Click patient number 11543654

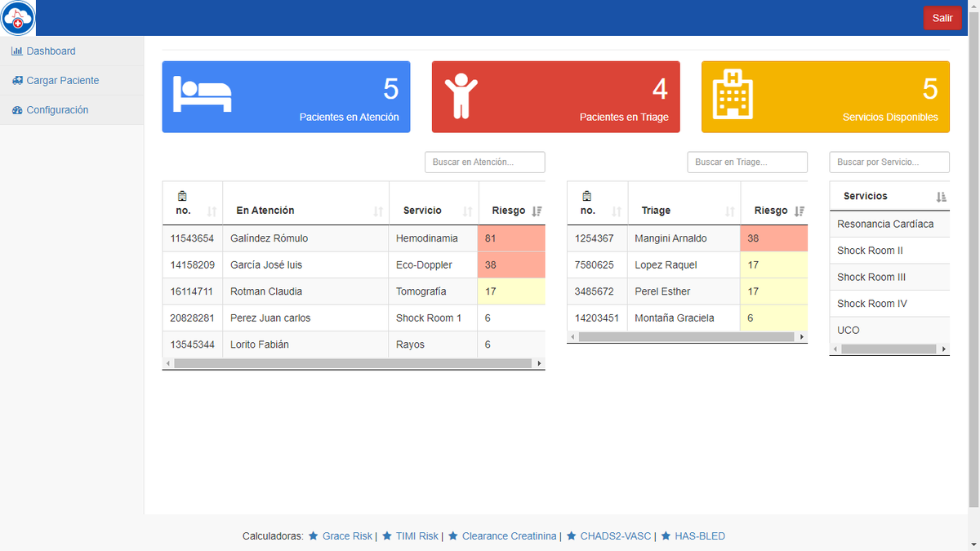pos(192,238)
